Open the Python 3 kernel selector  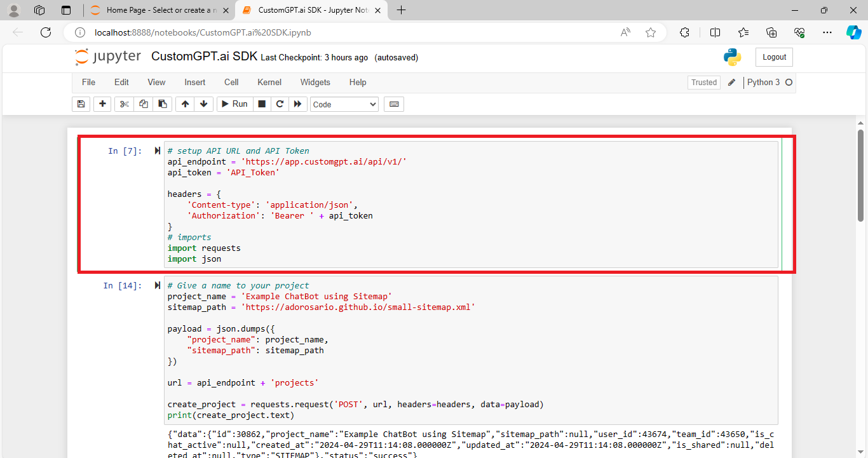click(764, 82)
